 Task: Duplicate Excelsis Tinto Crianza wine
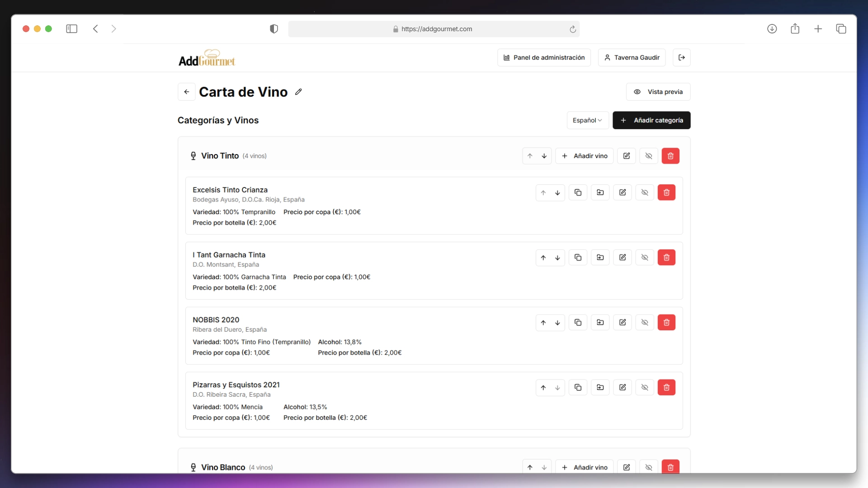(x=578, y=192)
